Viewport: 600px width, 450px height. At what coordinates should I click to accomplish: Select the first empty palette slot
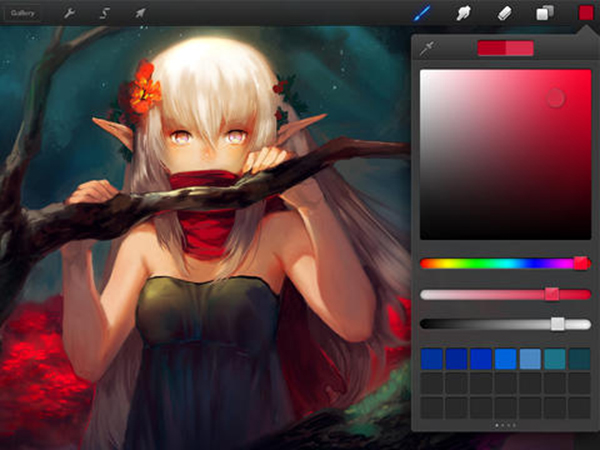click(432, 384)
